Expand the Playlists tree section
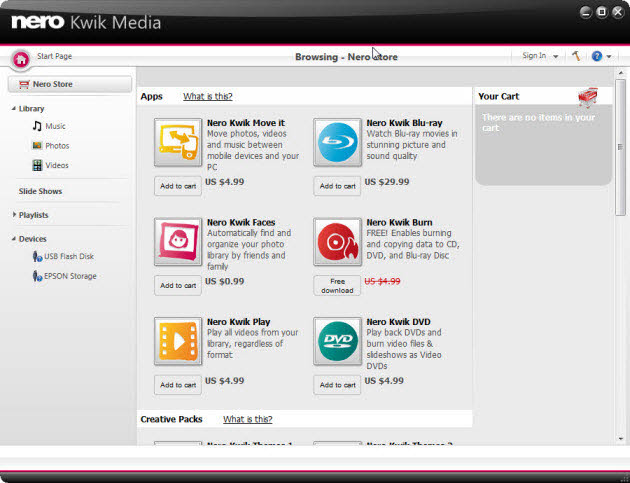This screenshot has width=630, height=483. pyautogui.click(x=14, y=215)
